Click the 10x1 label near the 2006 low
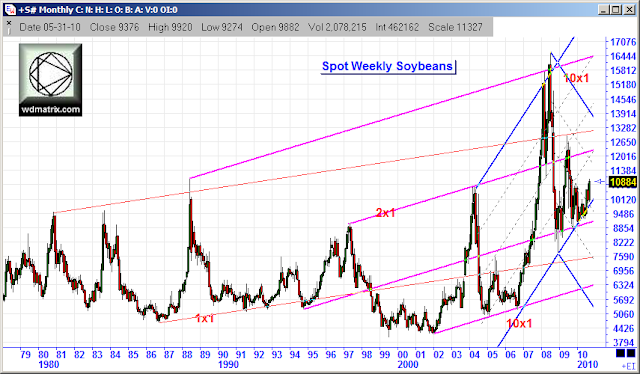Screen dimensions: 640x374 [519, 324]
